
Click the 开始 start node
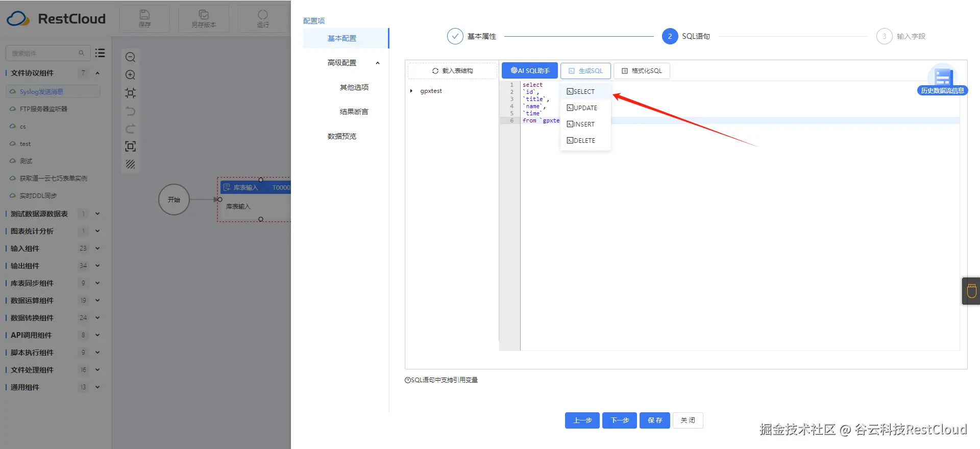[174, 199]
